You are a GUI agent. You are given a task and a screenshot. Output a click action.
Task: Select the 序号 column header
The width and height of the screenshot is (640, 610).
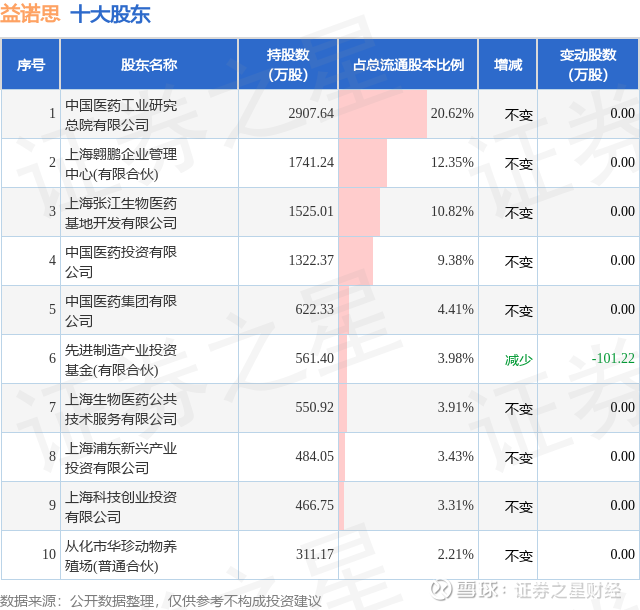(31, 65)
